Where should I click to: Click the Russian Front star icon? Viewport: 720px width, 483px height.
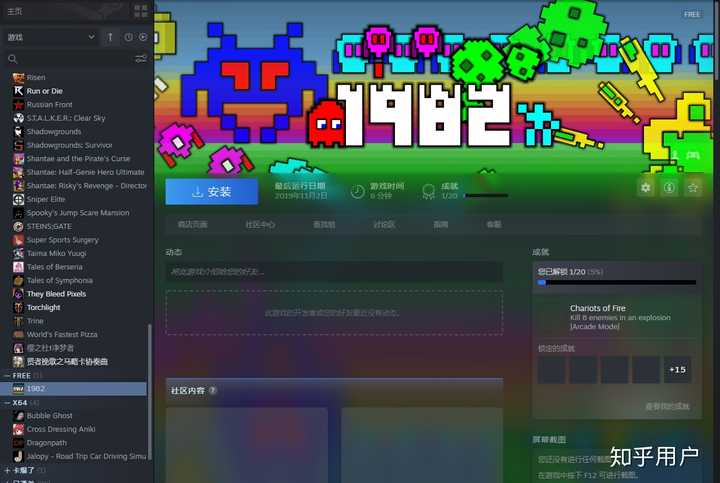point(18,104)
